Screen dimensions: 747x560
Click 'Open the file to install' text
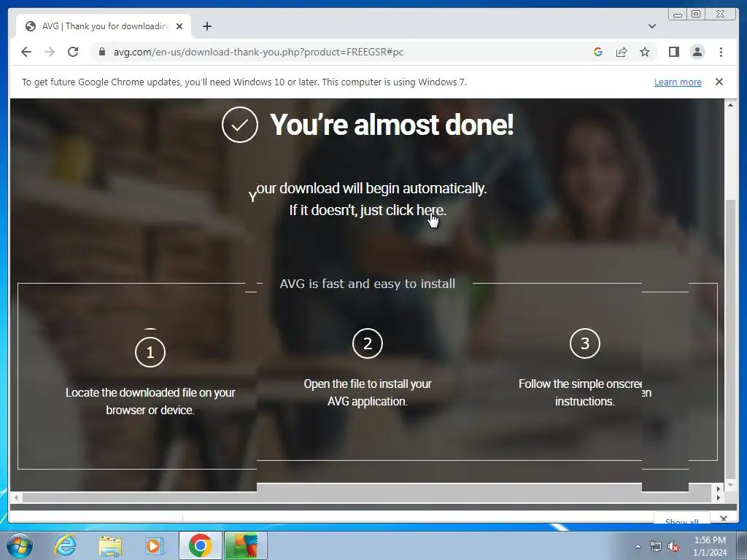(368, 392)
